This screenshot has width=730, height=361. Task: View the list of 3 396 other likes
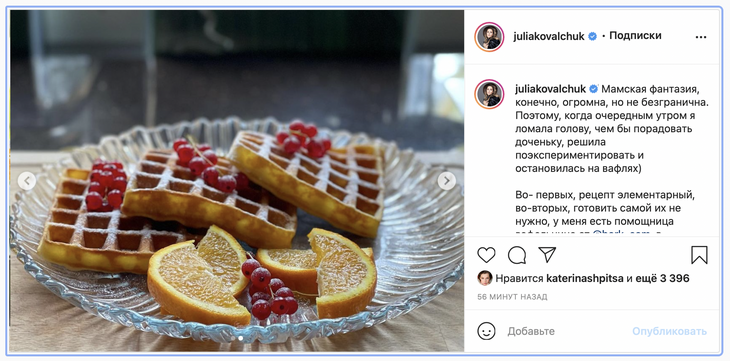[670, 279]
